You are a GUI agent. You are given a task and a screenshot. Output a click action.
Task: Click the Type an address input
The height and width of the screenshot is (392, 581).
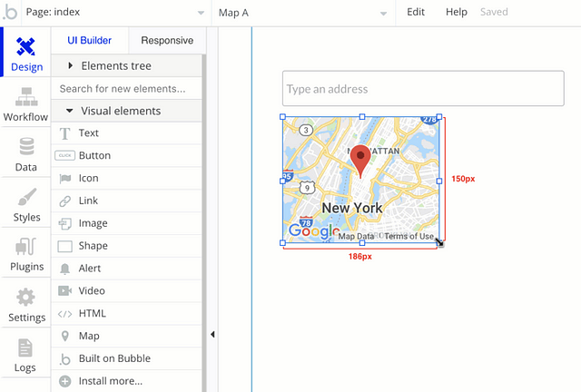pyautogui.click(x=423, y=89)
